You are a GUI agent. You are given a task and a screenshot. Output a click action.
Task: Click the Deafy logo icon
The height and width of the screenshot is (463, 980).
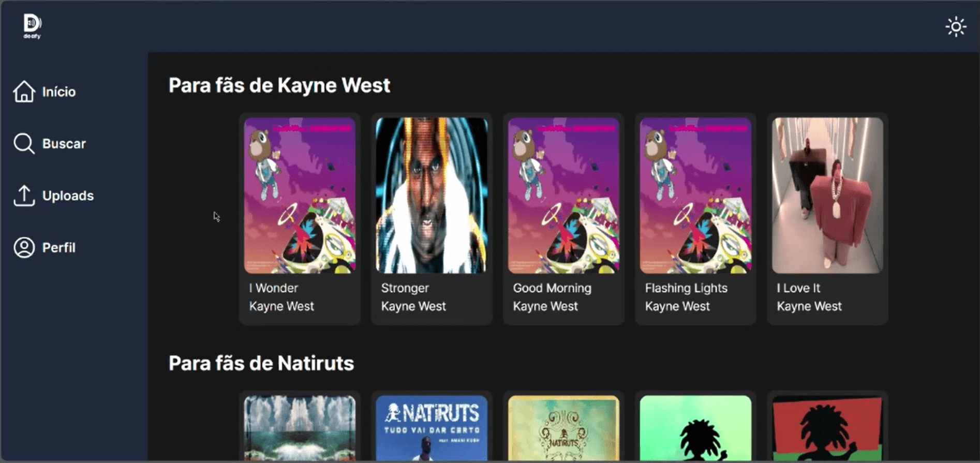[x=32, y=26]
